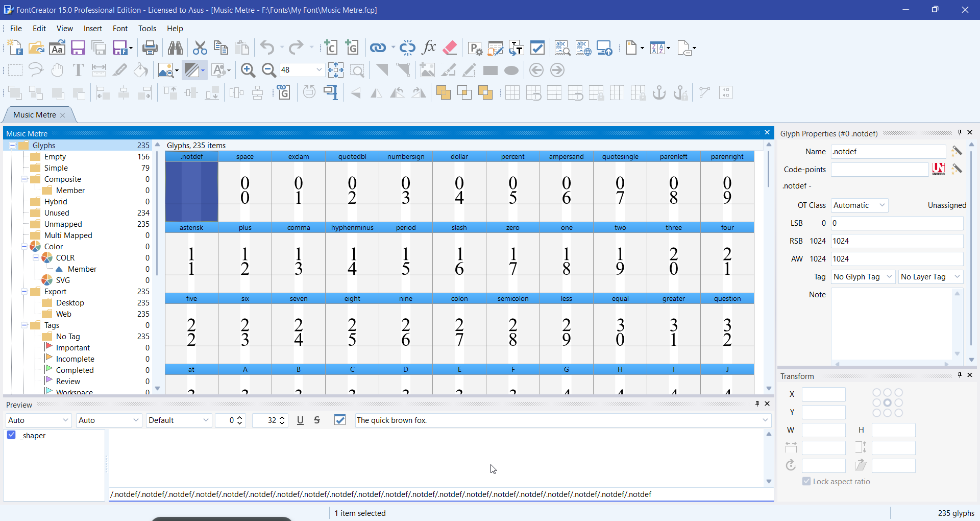The image size is (980, 521).
Task: Open the zoom level 48 dropdown
Action: pyautogui.click(x=319, y=70)
